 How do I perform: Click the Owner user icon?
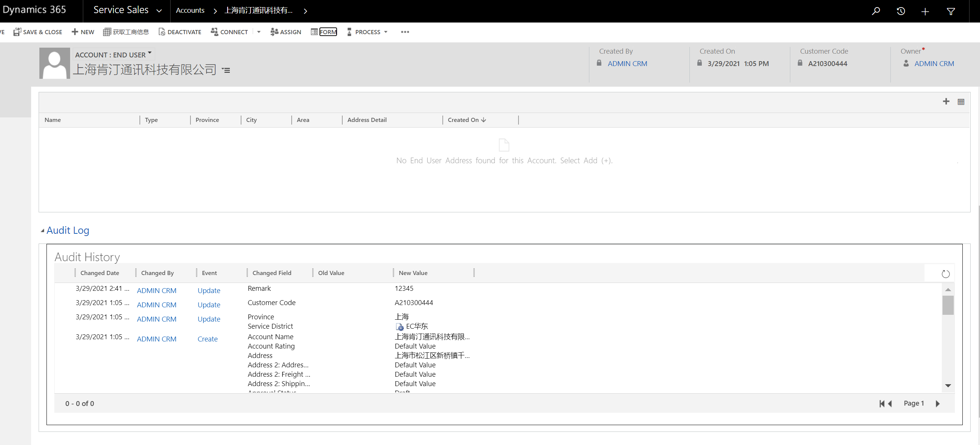(906, 63)
